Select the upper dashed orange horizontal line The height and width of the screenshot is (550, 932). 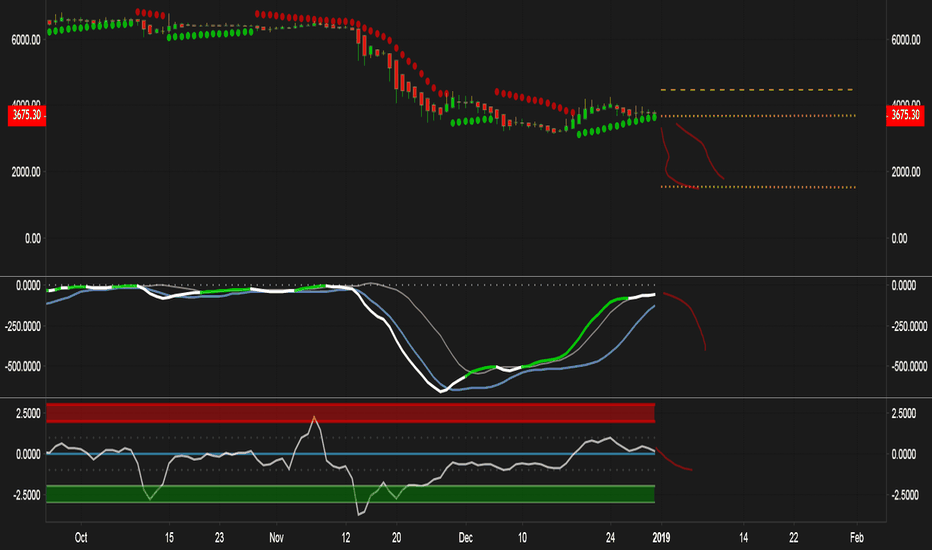coord(757,90)
